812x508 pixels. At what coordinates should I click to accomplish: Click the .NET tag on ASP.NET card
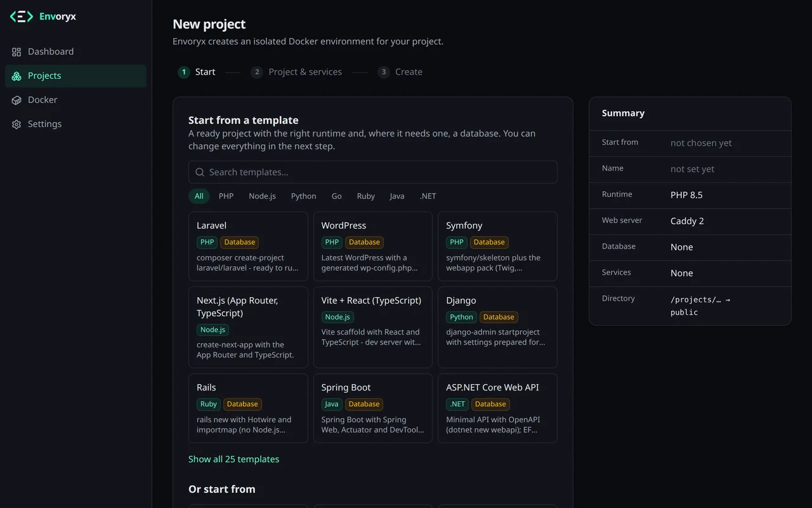[457, 404]
